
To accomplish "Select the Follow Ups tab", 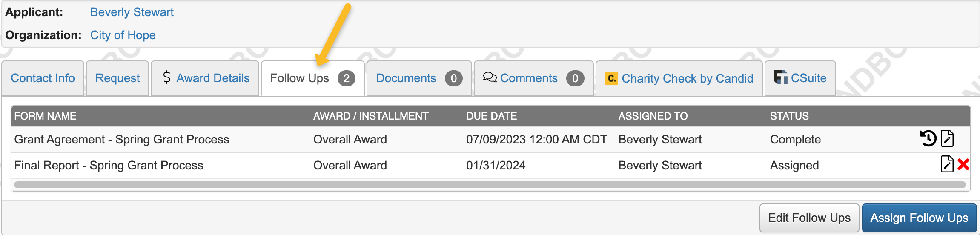I will [312, 78].
